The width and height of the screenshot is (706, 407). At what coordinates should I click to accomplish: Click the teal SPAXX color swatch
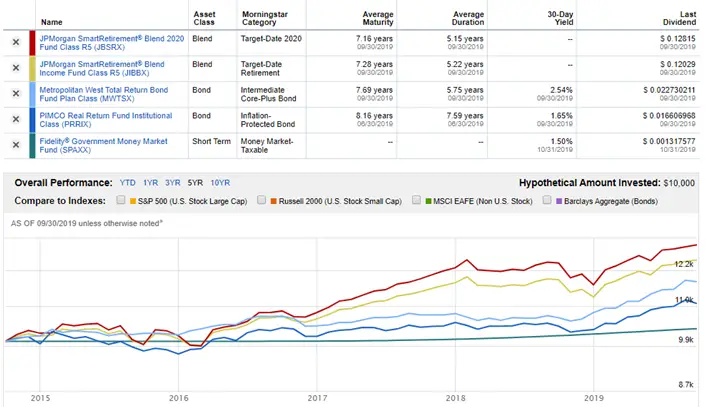32,145
